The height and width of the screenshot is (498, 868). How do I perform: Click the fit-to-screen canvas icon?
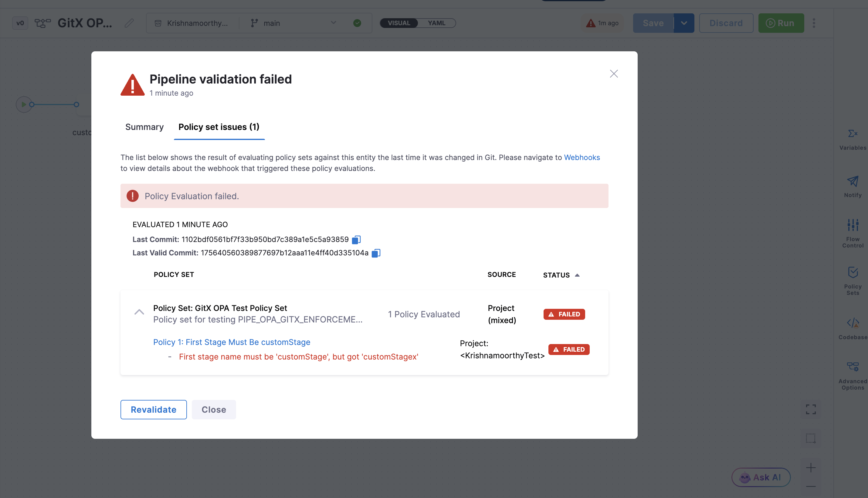pos(811,409)
